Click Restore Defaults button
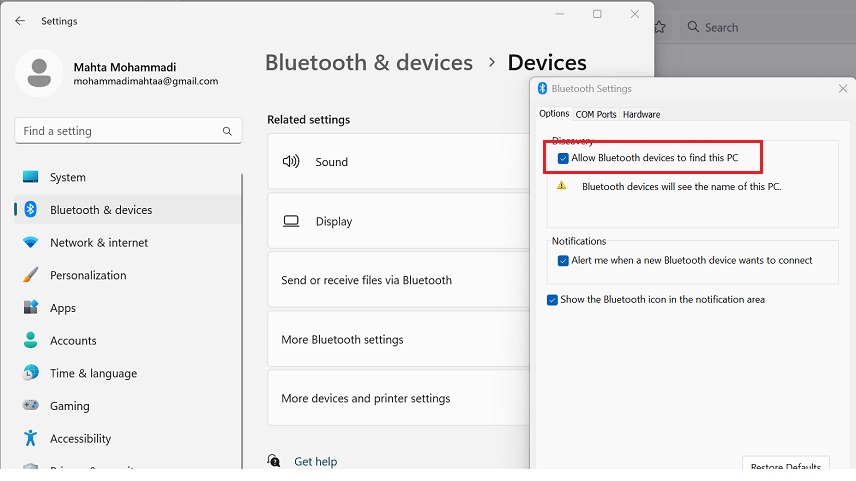The height and width of the screenshot is (481, 856). point(786,463)
